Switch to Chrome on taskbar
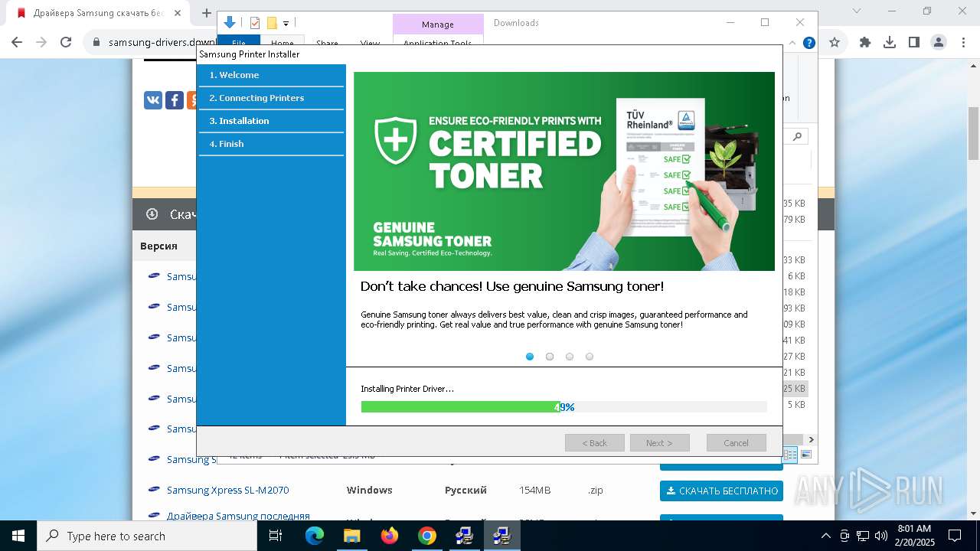 [x=427, y=536]
